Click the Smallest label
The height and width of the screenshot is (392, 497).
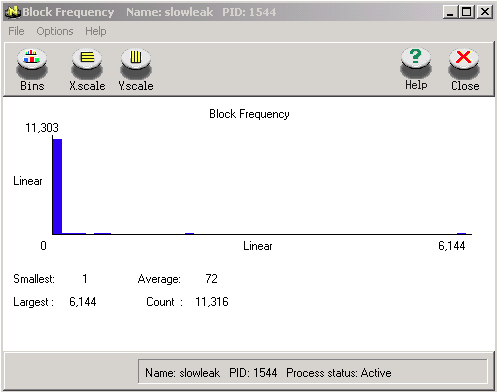[34, 279]
